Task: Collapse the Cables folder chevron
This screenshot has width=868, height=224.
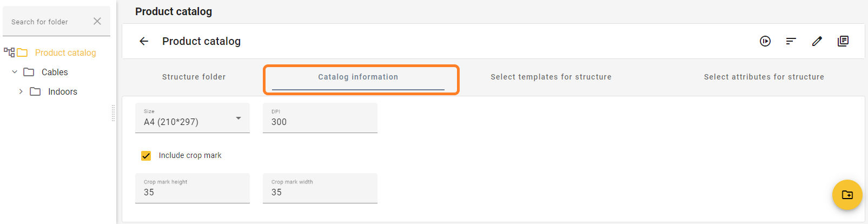Action: click(x=15, y=72)
